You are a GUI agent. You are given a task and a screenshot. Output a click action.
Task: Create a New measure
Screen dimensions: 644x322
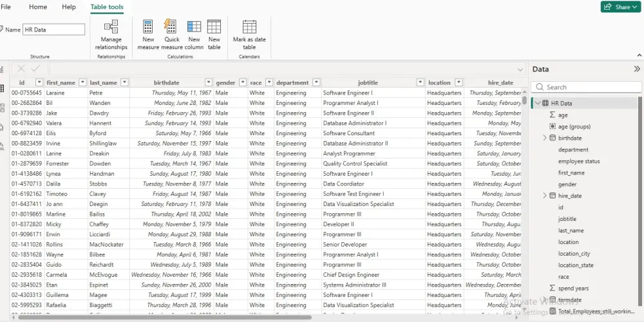(148, 35)
